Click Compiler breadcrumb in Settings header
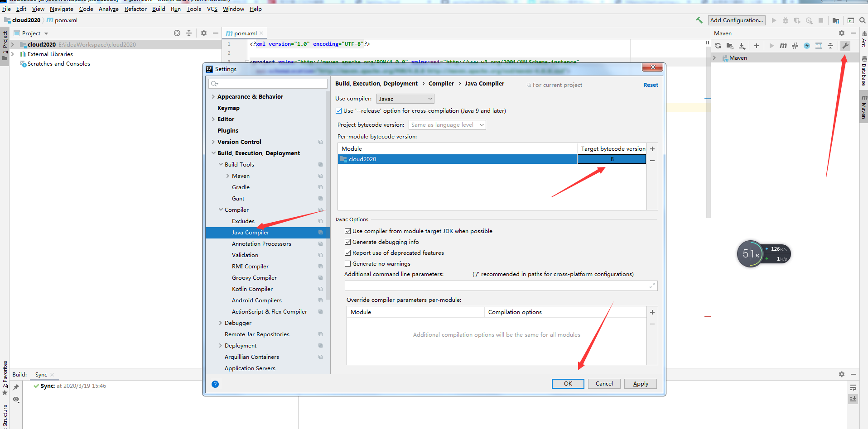The width and height of the screenshot is (868, 429). 441,84
